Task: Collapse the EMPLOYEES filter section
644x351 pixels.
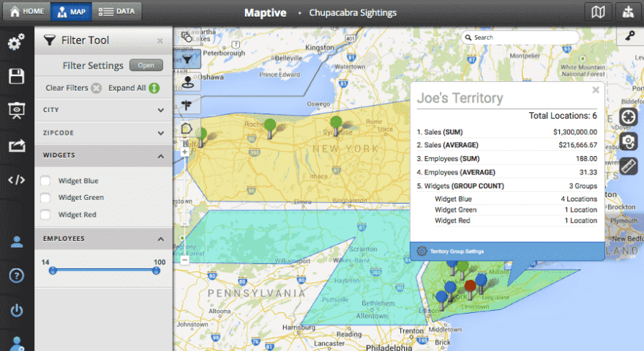Action: tap(103, 239)
